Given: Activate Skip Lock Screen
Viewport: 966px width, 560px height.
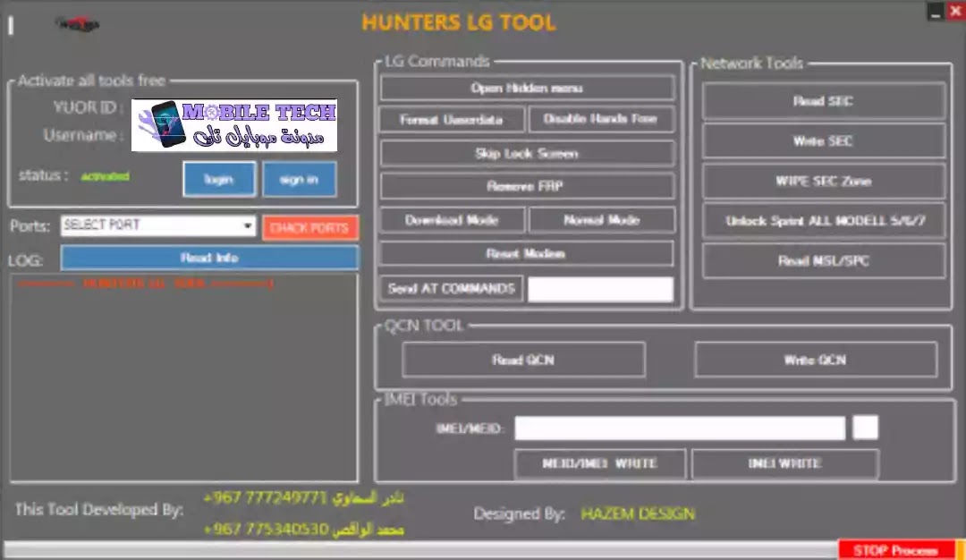Looking at the screenshot, I should click(x=527, y=153).
